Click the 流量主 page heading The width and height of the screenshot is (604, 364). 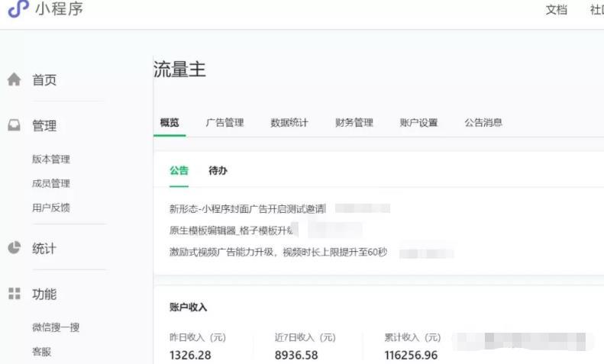[x=179, y=69]
